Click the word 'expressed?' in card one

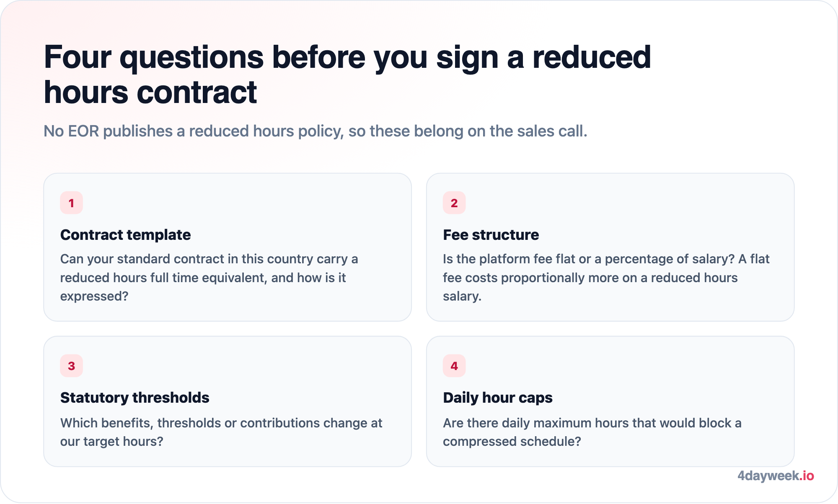94,296
